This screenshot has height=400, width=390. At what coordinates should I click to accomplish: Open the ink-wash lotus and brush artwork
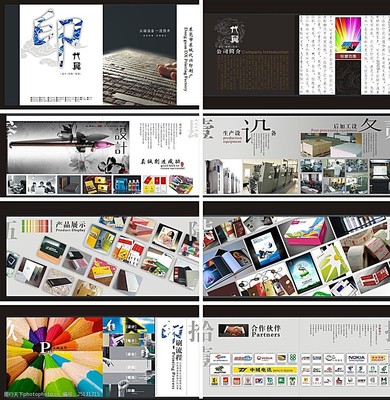coord(68,147)
